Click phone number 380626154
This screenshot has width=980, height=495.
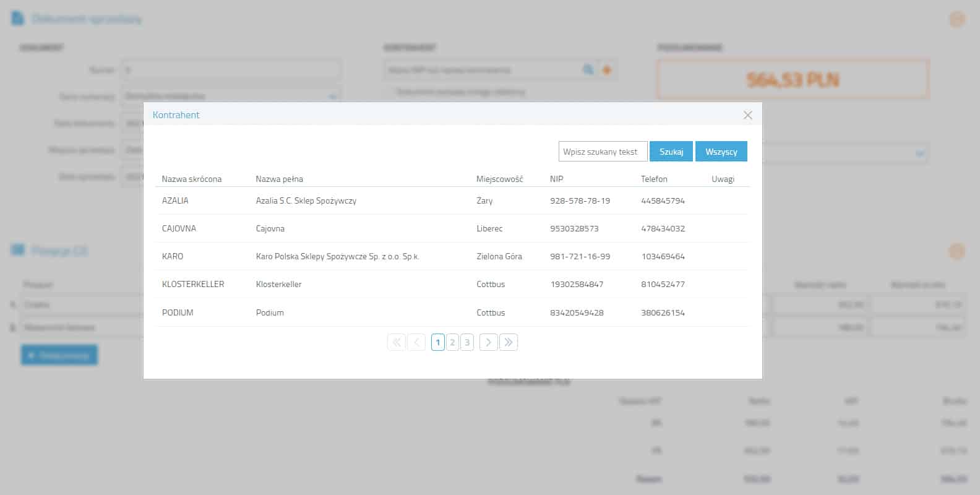tap(663, 312)
